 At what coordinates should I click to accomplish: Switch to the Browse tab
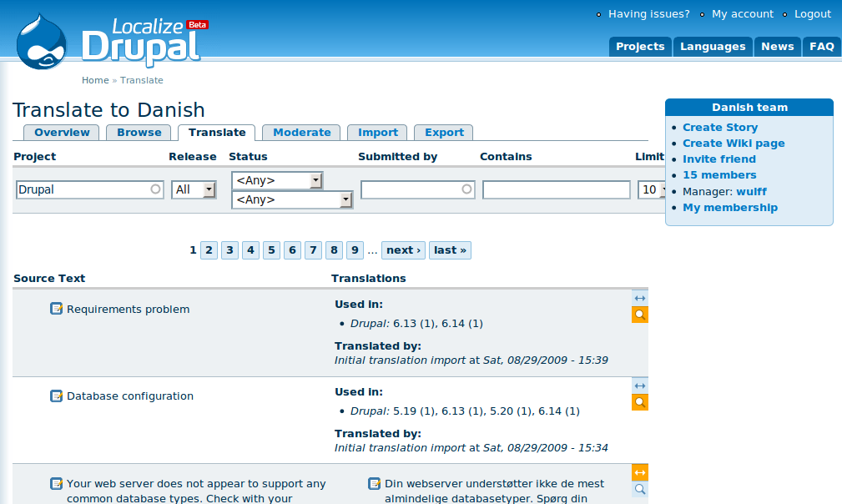pyautogui.click(x=139, y=133)
